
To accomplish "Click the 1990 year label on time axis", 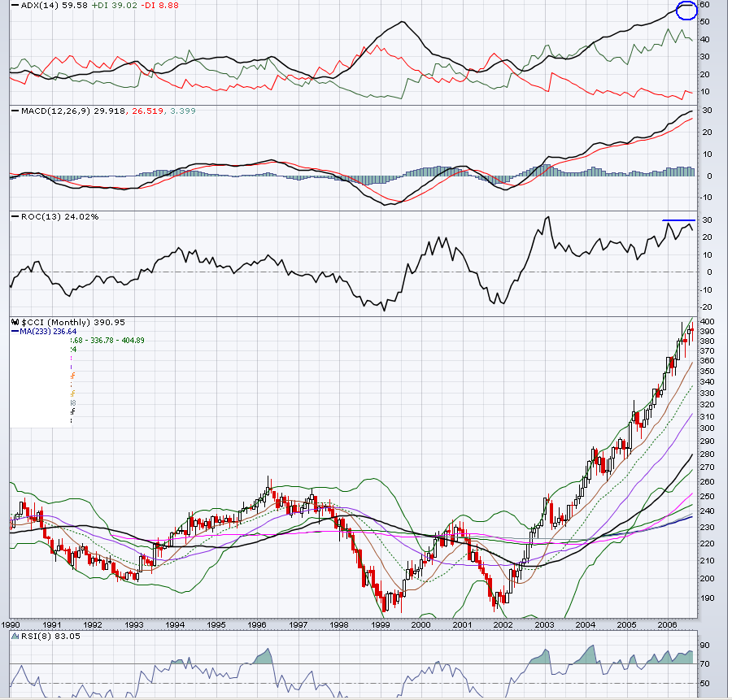I will tap(11, 625).
